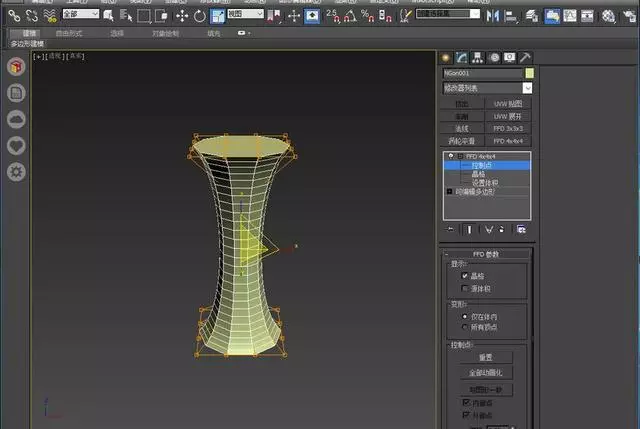Select the 所有顶点 (All Vertices) radio button
This screenshot has height=429, width=640.
coord(465,325)
